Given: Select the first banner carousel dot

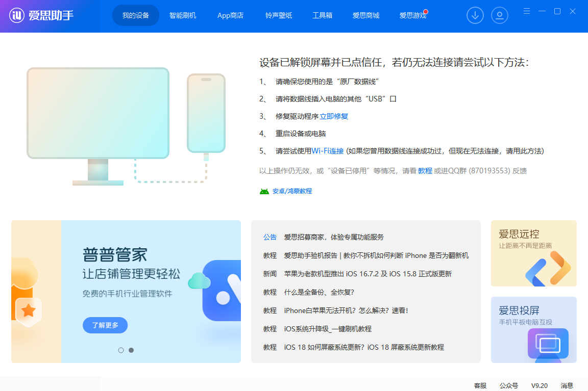Looking at the screenshot, I should point(121,350).
